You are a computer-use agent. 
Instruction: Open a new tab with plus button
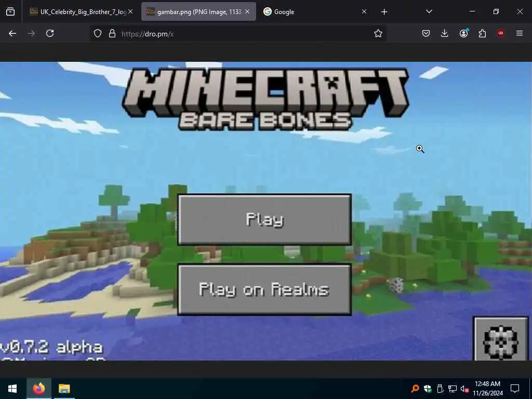click(384, 12)
